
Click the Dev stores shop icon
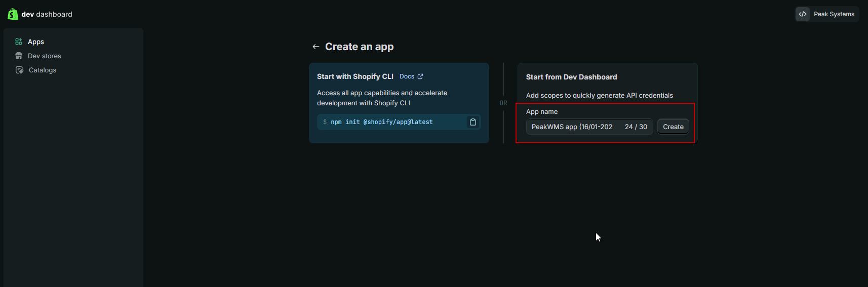click(19, 56)
